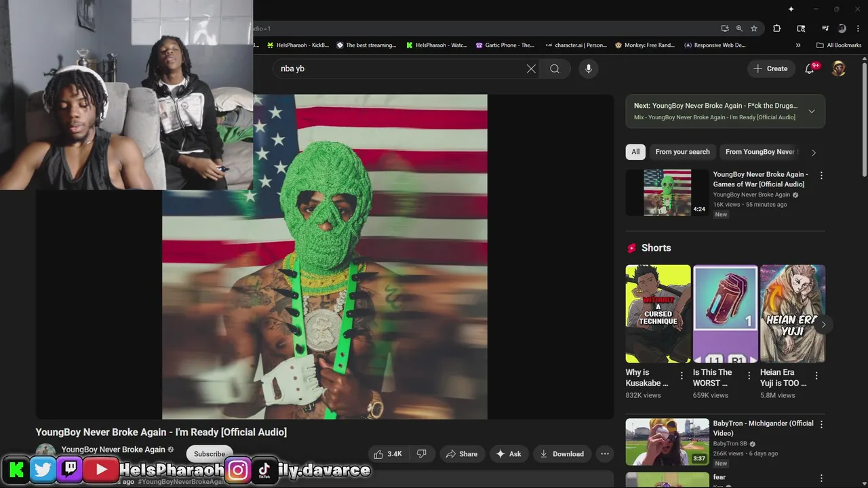
Task: Open Why is Kusakabe short thumbnail
Action: [658, 314]
